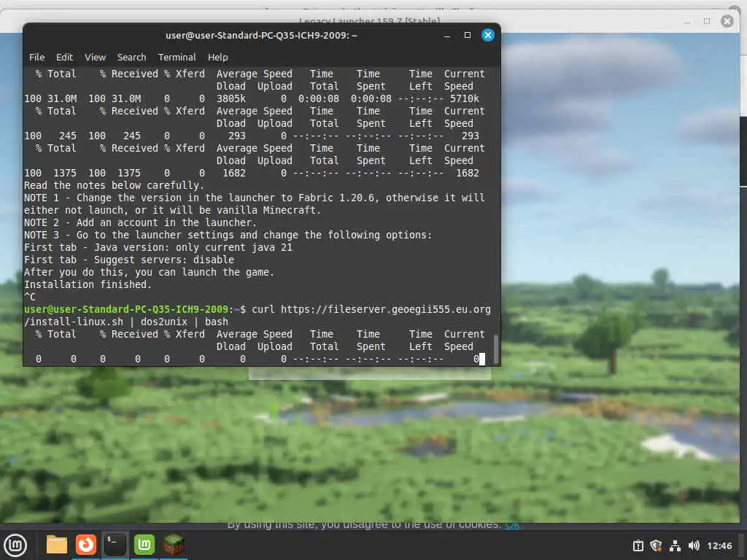Click the terminal title bar text
This screenshot has height=560, width=747.
click(261, 35)
